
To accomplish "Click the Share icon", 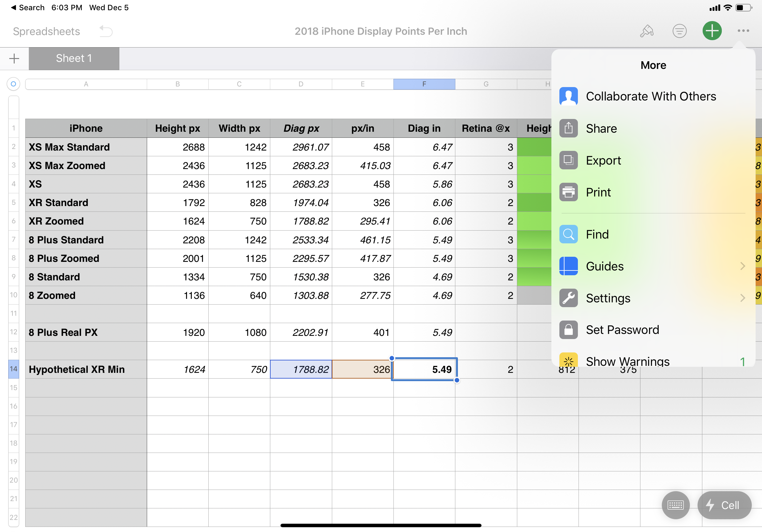I will click(x=569, y=129).
